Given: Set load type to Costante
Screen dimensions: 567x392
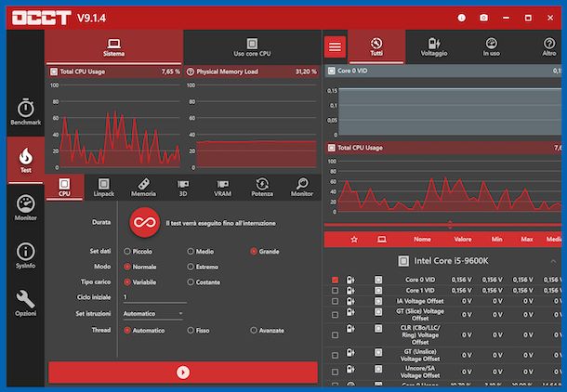Looking at the screenshot, I should [x=204, y=282].
